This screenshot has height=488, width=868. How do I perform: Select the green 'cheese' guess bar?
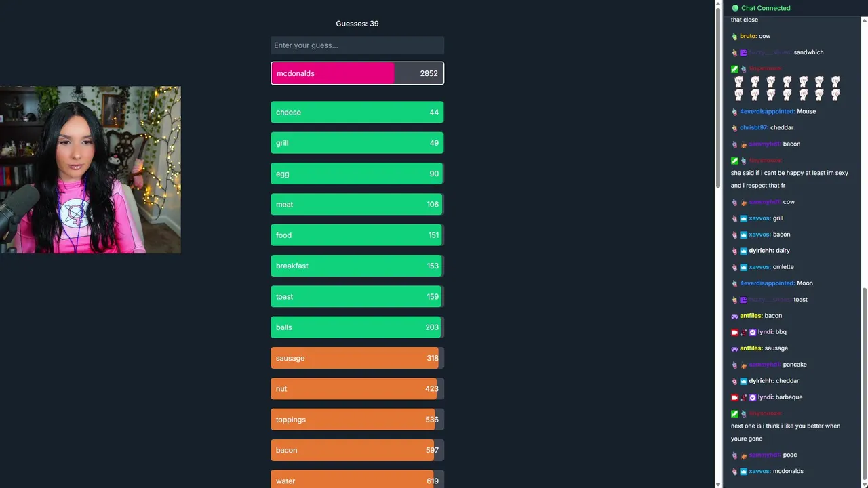click(357, 113)
